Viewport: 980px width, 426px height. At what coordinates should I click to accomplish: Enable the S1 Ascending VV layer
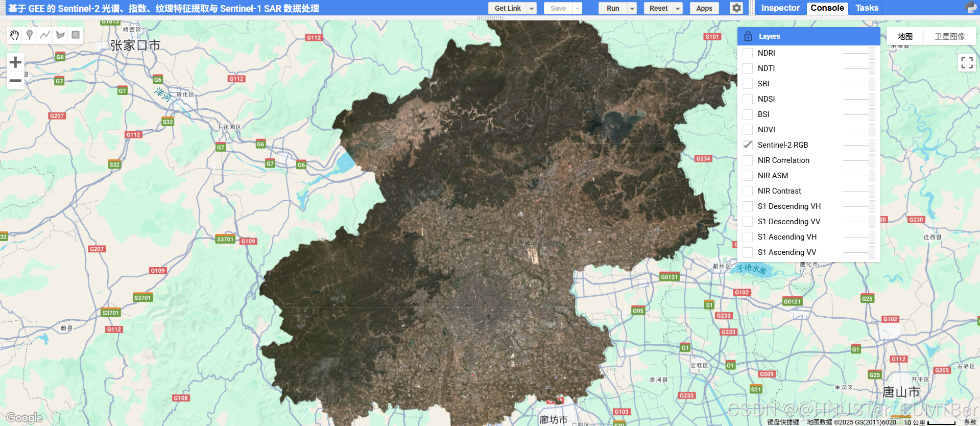pyautogui.click(x=748, y=252)
